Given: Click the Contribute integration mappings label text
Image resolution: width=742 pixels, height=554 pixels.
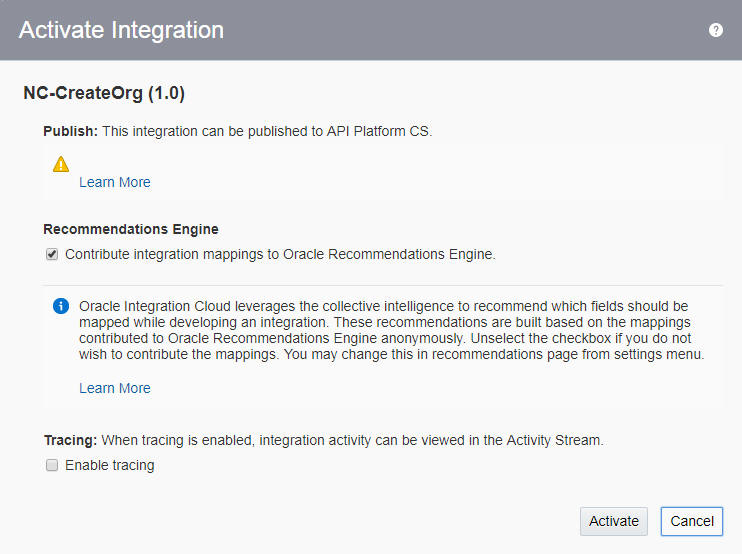Looking at the screenshot, I should coord(280,254).
